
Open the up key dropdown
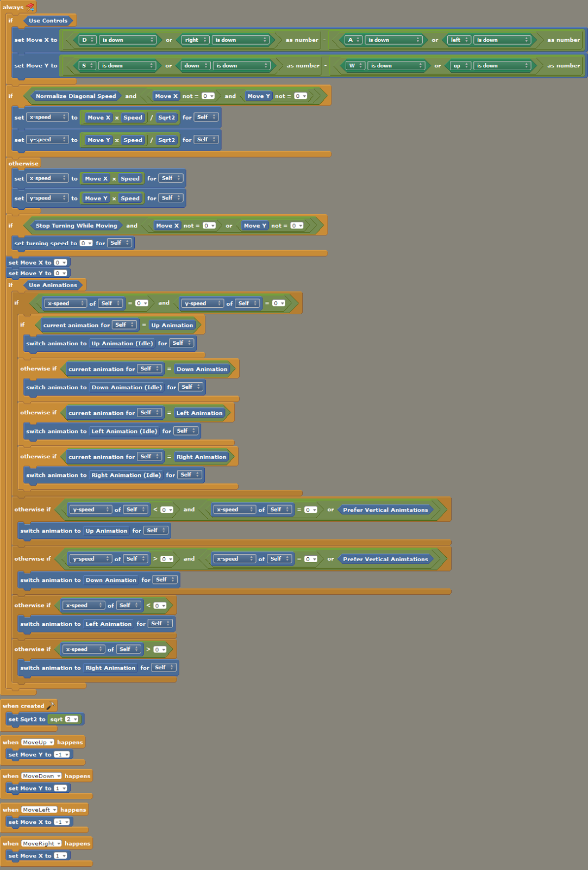coord(460,65)
